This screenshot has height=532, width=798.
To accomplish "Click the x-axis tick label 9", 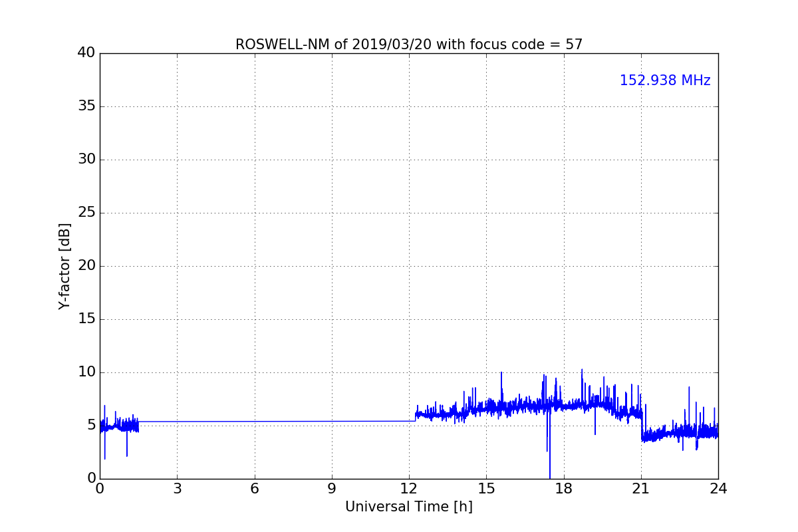I will click(331, 489).
